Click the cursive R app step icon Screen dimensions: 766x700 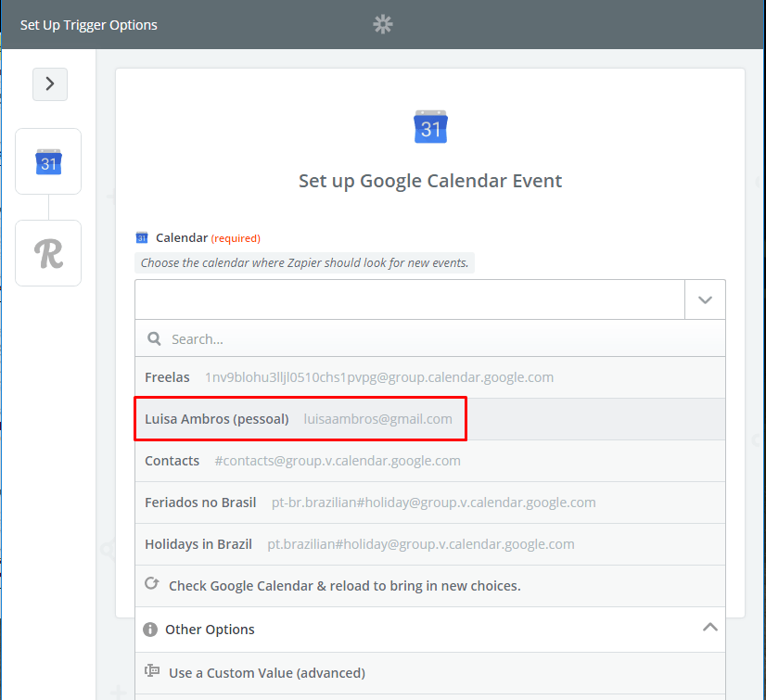(48, 253)
